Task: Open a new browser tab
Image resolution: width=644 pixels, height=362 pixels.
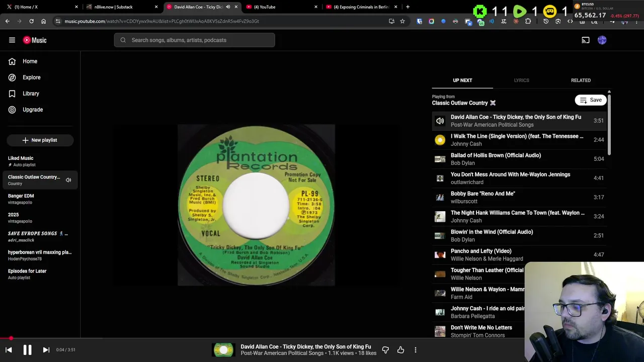Action: point(408,7)
